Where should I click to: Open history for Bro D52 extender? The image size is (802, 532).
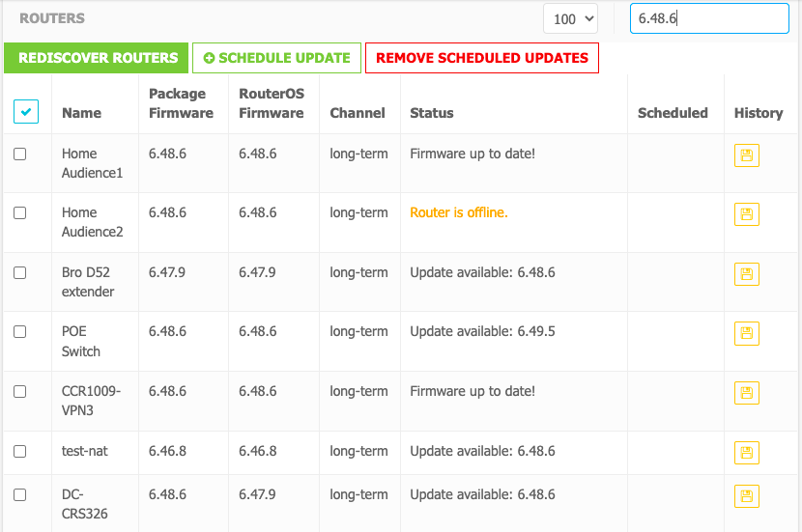[746, 274]
